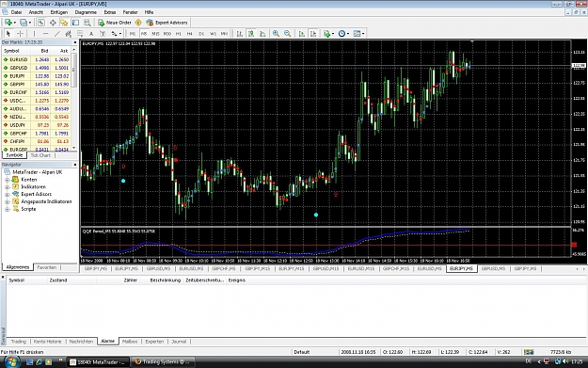Open the Datei menu
588x368 pixels.
[16, 12]
